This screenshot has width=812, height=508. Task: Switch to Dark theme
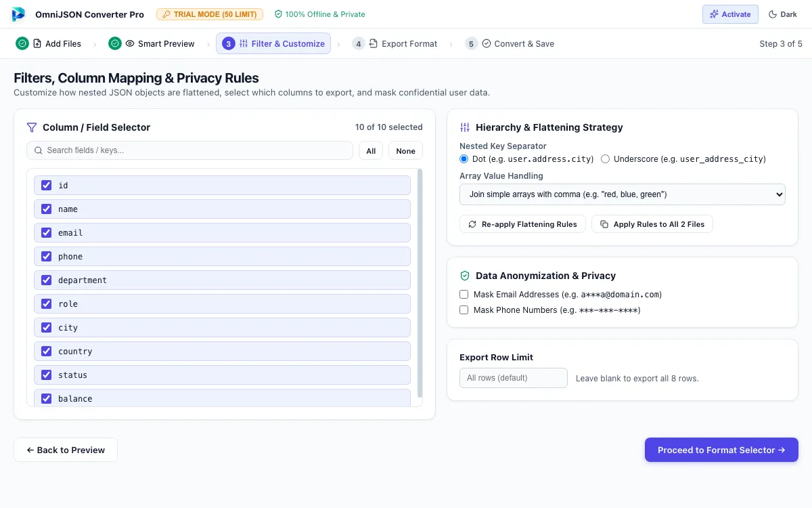coord(783,14)
